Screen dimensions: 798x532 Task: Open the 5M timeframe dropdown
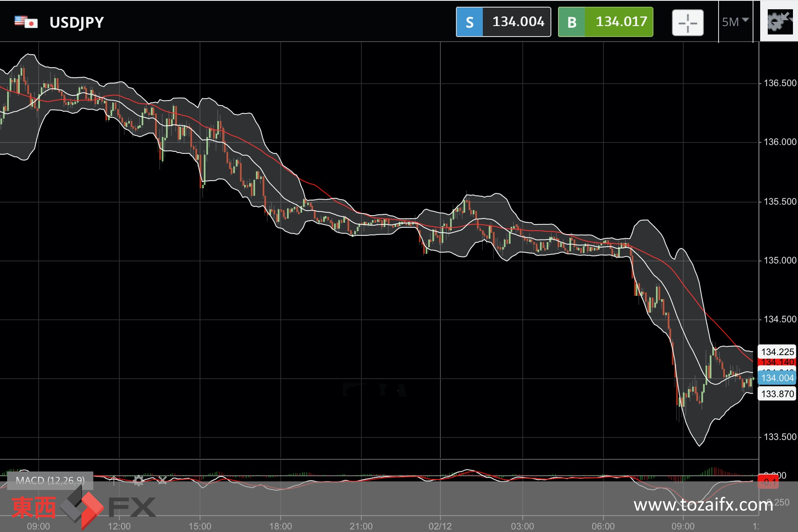point(735,22)
